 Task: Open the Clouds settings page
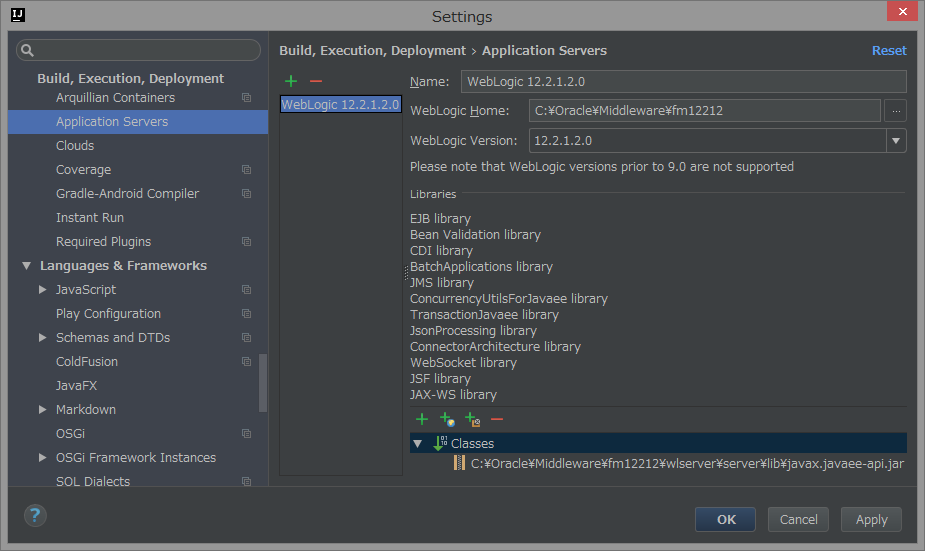pyautogui.click(x=75, y=145)
